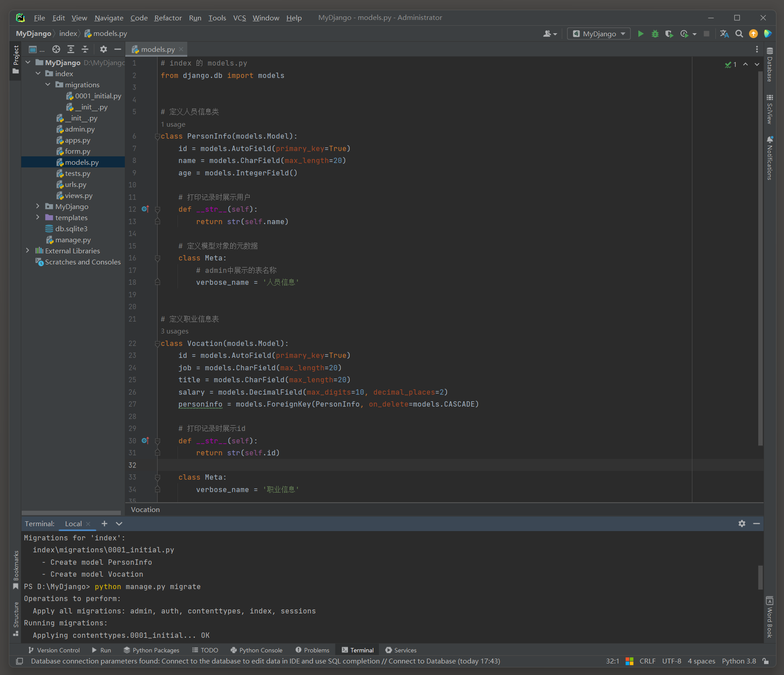Viewport: 784px width, 675px height.
Task: Click override gutter icon on line 12
Action: coord(145,209)
